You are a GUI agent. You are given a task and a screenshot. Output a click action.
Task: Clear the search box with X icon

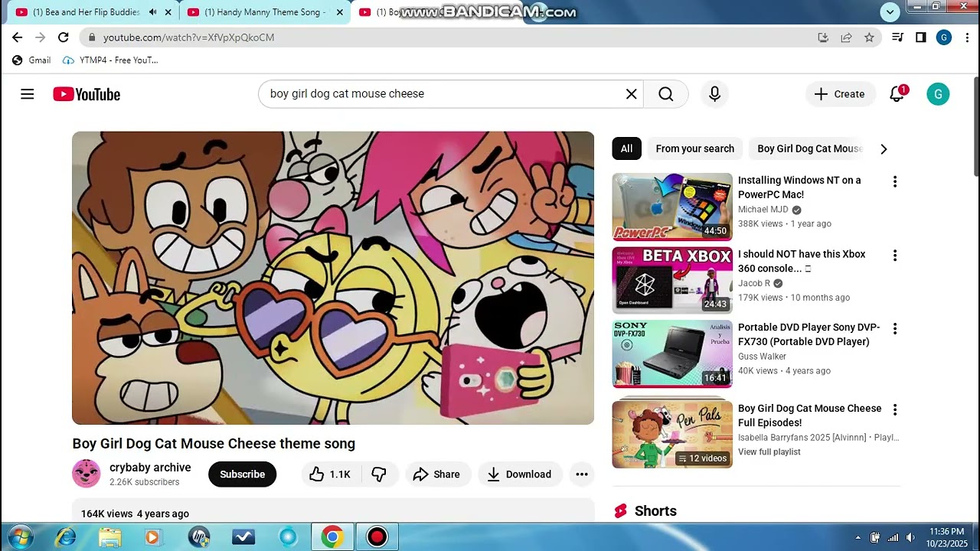631,93
